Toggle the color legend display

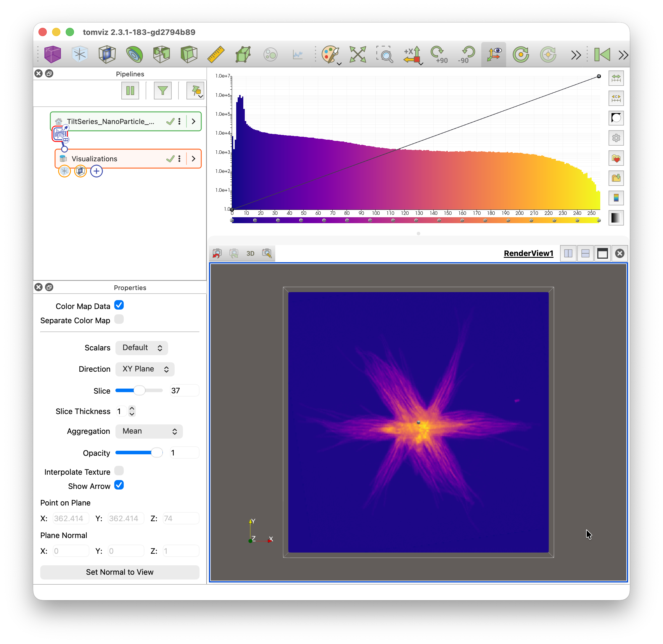pos(616,198)
